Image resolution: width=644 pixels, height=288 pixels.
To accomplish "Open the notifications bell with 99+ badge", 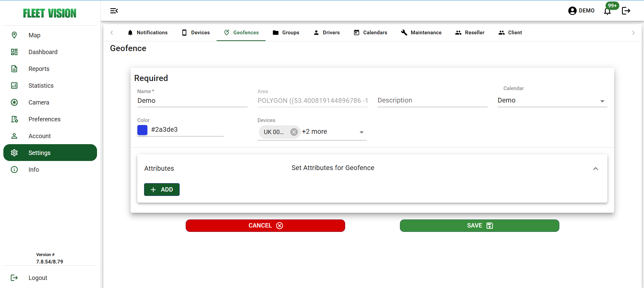I will click(x=607, y=11).
